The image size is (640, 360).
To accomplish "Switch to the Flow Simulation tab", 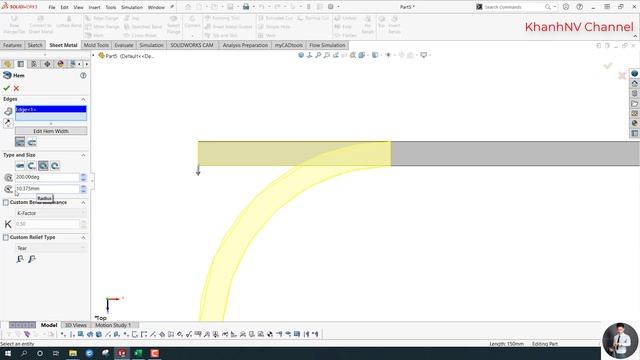I will click(x=327, y=45).
